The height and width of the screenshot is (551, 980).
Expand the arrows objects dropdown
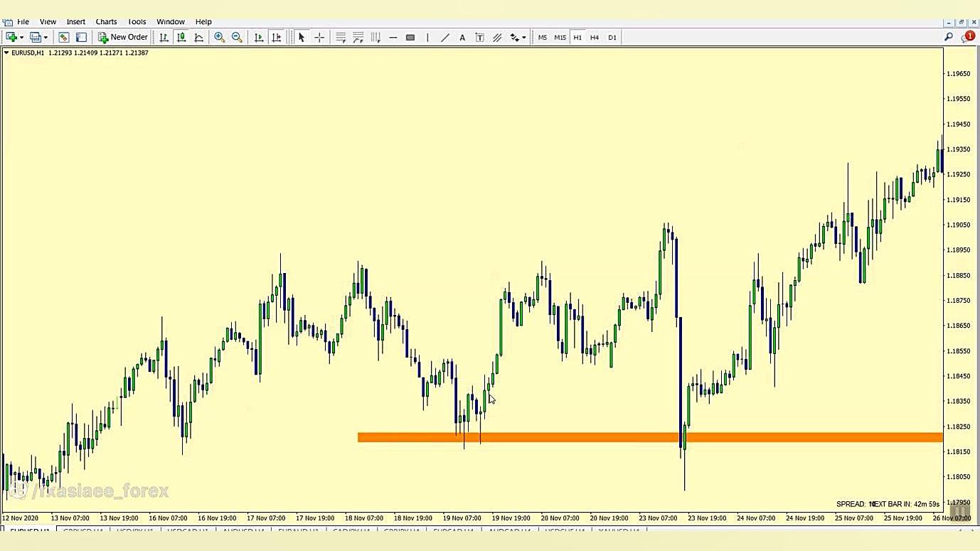524,38
